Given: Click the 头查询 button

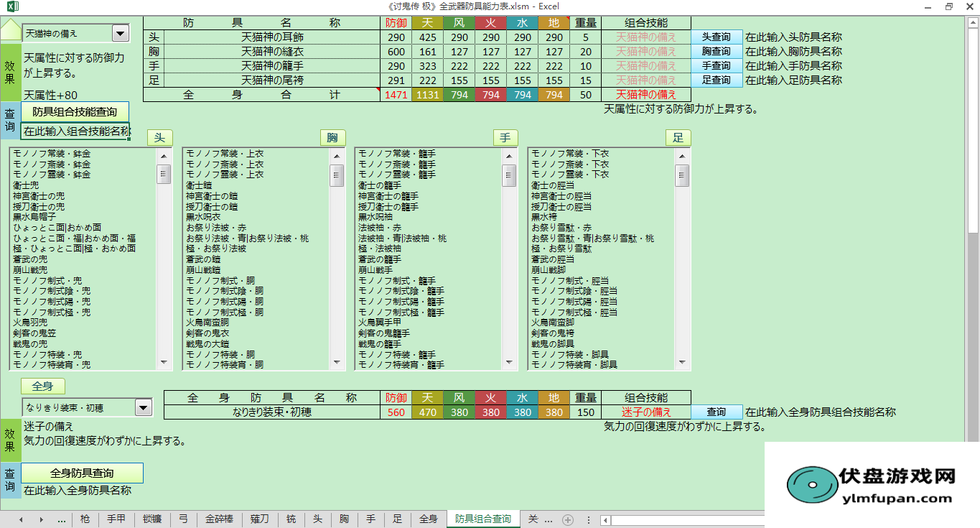Looking at the screenshot, I should (717, 37).
